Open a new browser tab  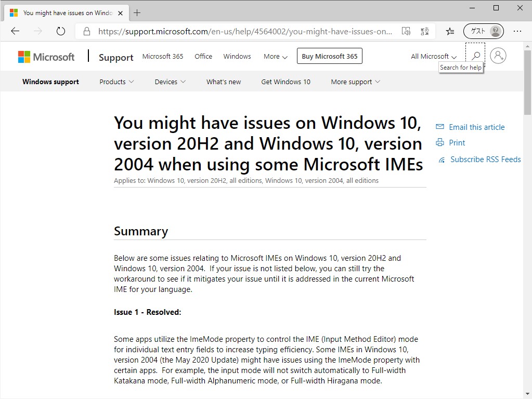click(137, 12)
